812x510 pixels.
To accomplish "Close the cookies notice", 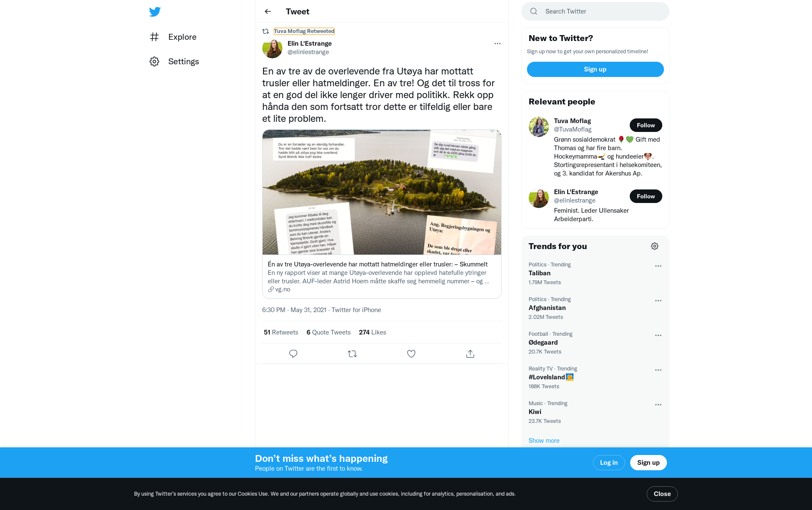I will pos(662,494).
